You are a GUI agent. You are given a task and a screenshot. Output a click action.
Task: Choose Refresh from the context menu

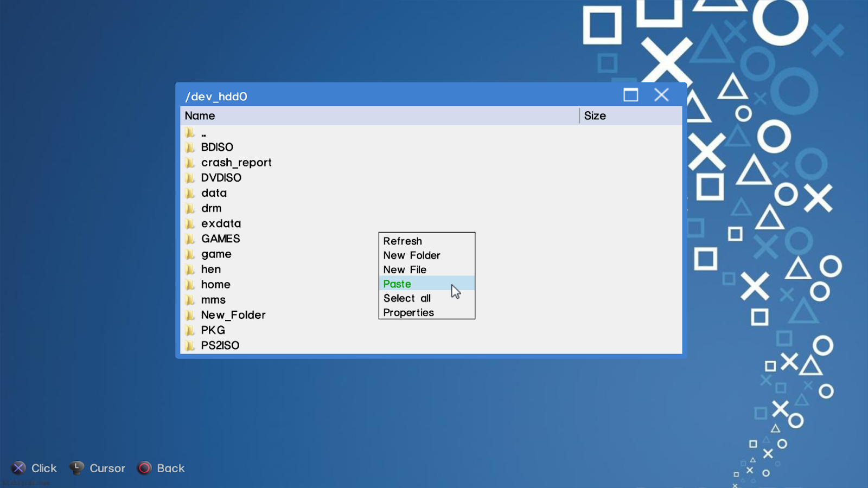[x=426, y=241]
